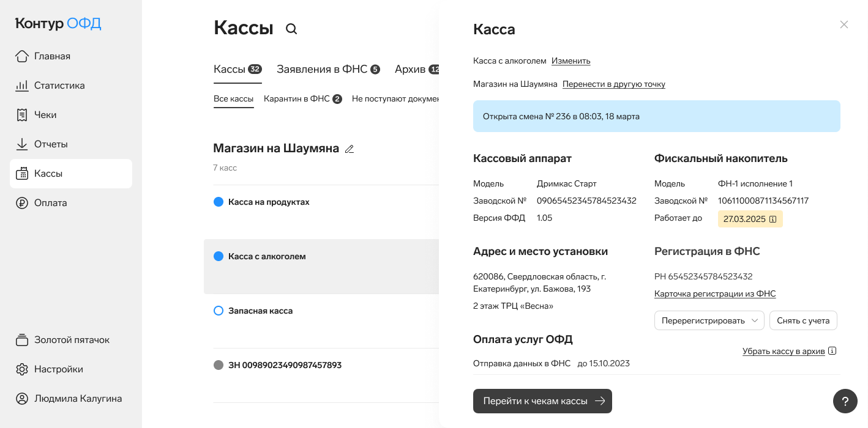Select the Касса на продуктах row
Screen dimensions: 868x428
[x=269, y=202]
